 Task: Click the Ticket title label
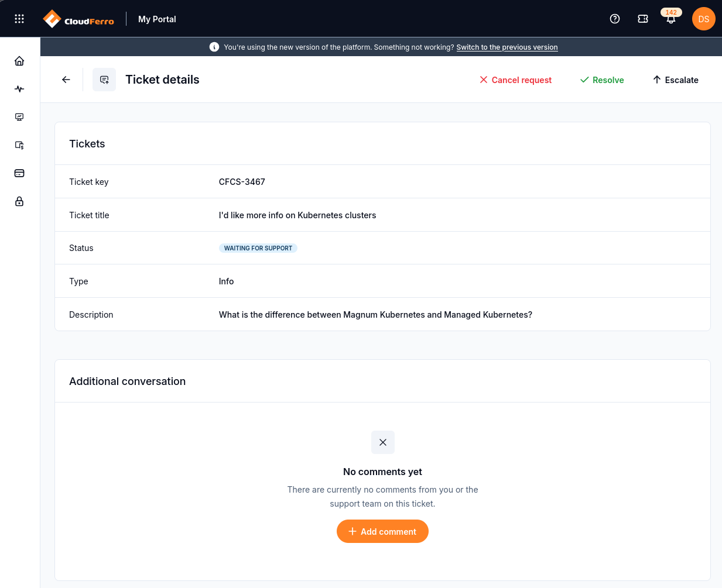pos(89,215)
